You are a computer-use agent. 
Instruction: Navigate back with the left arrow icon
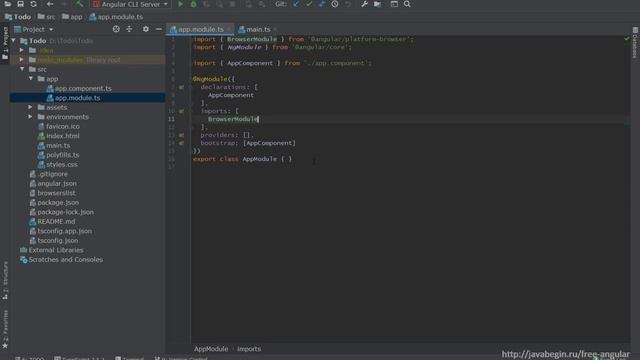(x=50, y=4)
